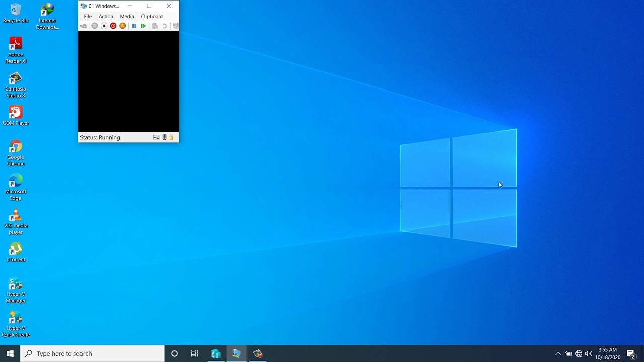Click the Checkpoint toolbar icon

pos(155,26)
